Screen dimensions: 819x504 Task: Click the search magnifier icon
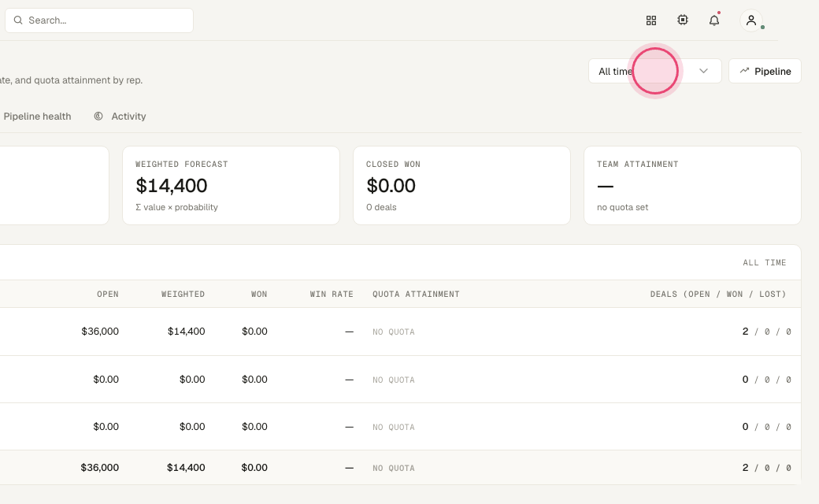18,20
